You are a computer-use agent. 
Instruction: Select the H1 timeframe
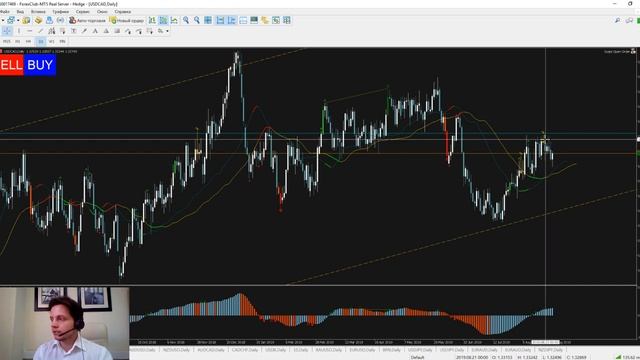coord(18,41)
